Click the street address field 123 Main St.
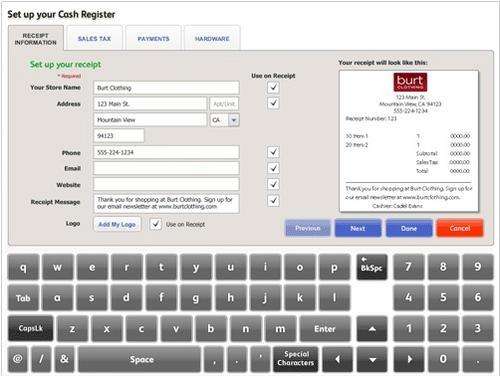 click(150, 104)
